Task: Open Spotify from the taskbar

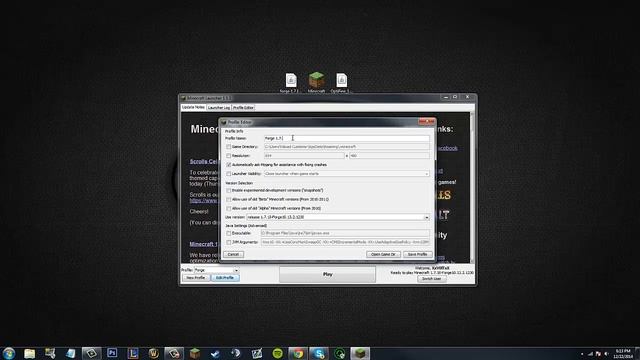Action: coord(277,353)
